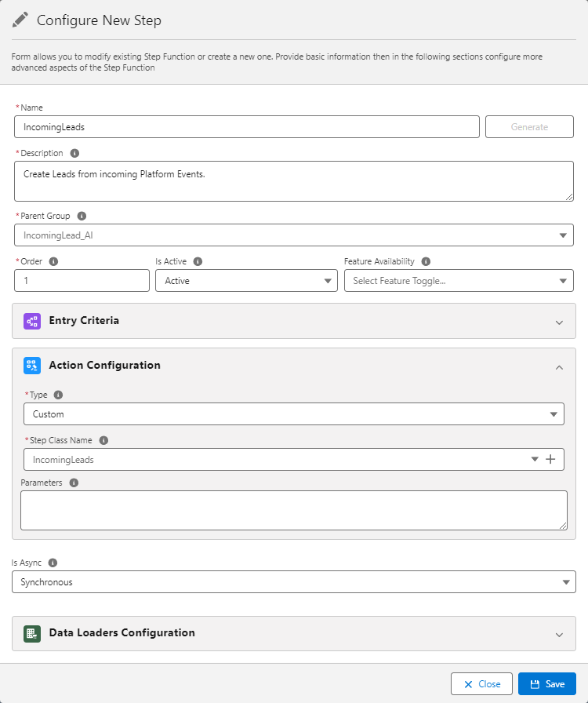Click the info icon next to Parameters
The height and width of the screenshot is (703, 588).
(73, 483)
